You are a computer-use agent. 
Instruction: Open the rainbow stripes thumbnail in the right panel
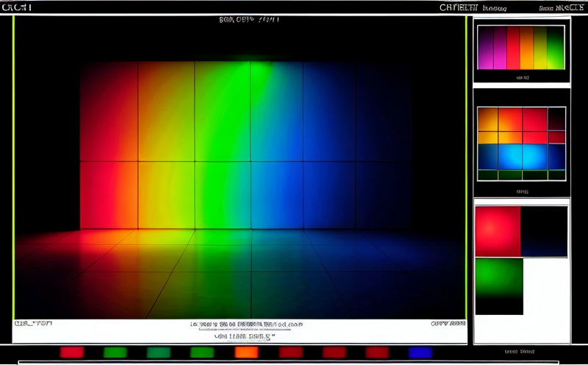tap(521, 48)
